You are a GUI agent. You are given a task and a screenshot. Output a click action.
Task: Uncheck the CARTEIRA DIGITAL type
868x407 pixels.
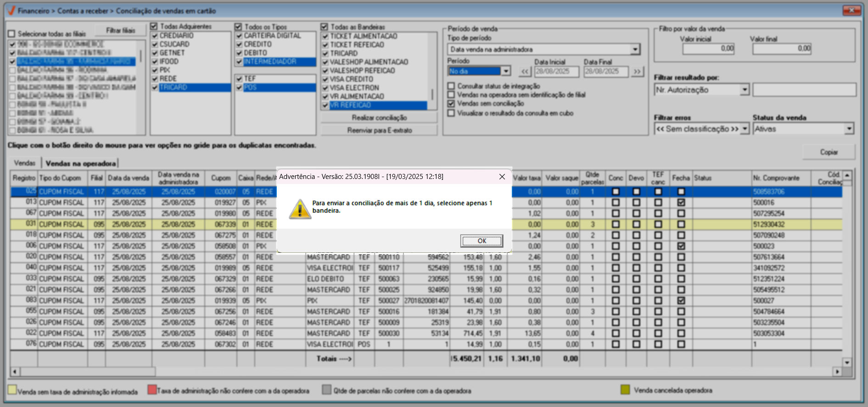click(239, 36)
